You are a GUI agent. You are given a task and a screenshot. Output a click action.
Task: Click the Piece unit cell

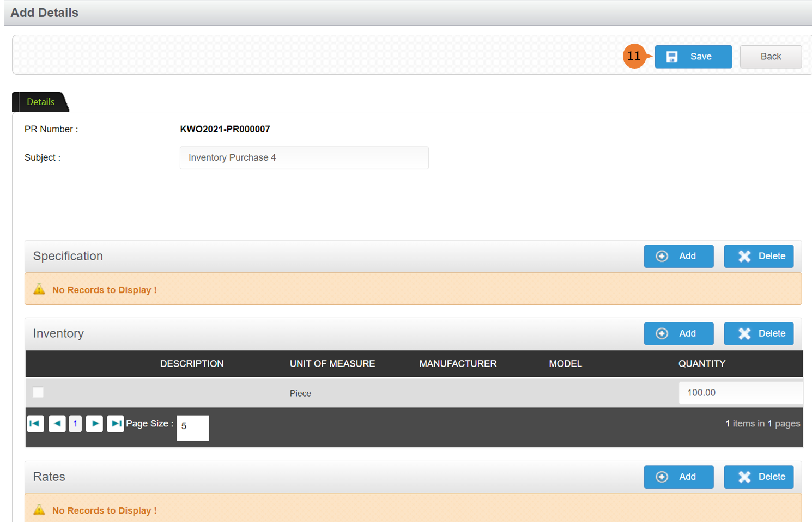click(300, 393)
